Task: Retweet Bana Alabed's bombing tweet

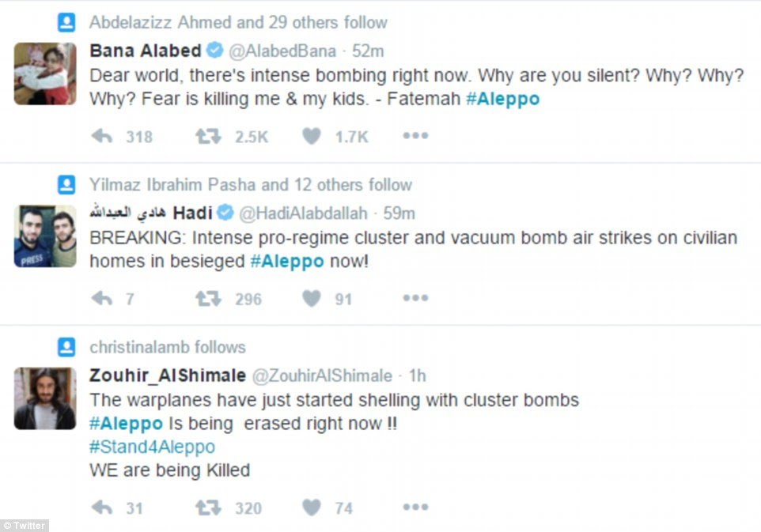Action: click(x=208, y=136)
